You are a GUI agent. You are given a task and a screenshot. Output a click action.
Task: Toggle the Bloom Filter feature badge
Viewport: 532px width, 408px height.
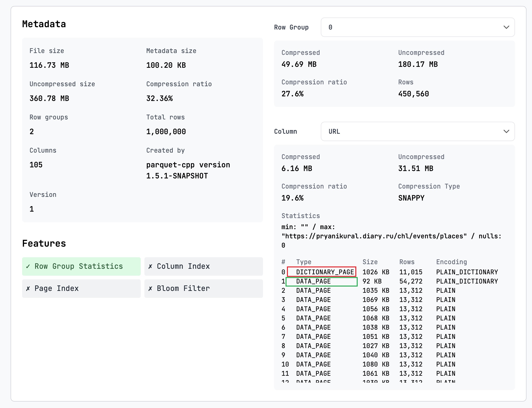coord(203,289)
